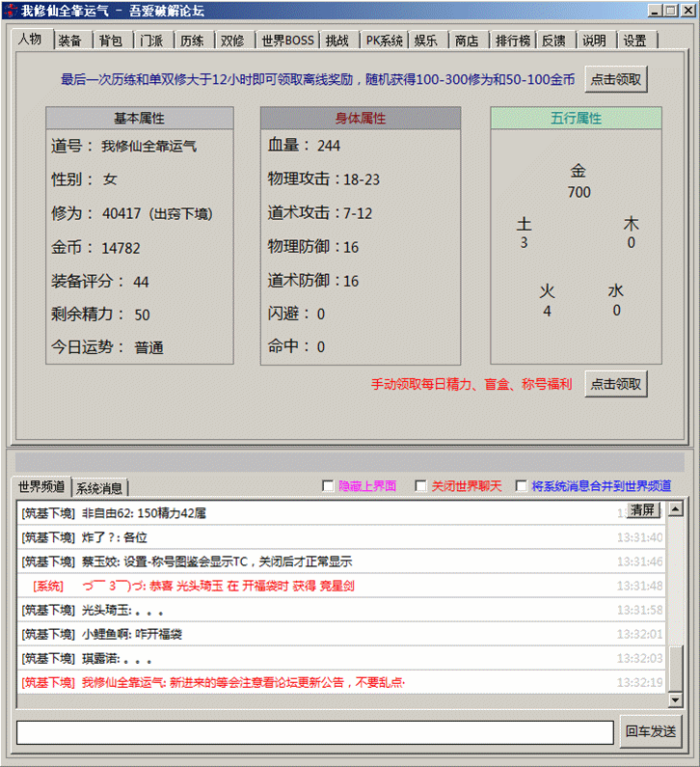The height and width of the screenshot is (767, 700).
Task: Open the 装备 tab
Action: [69, 41]
